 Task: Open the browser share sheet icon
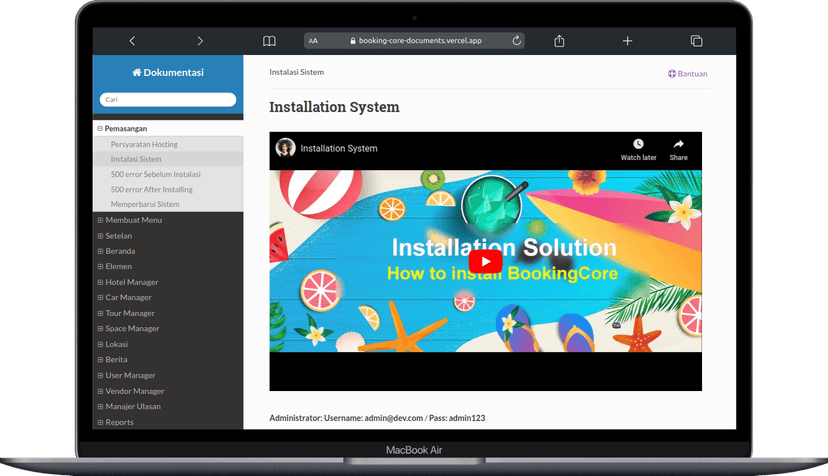(x=559, y=41)
